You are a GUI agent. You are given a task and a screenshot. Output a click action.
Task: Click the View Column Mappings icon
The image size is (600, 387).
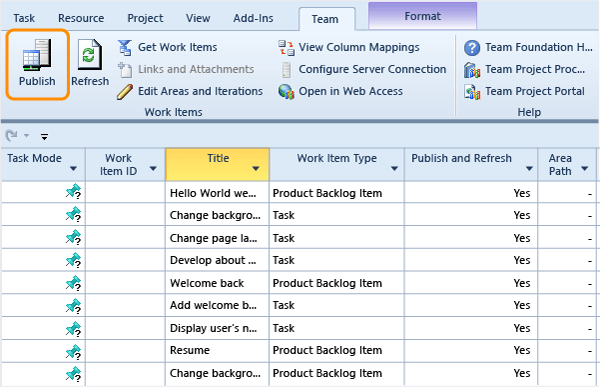(286, 47)
